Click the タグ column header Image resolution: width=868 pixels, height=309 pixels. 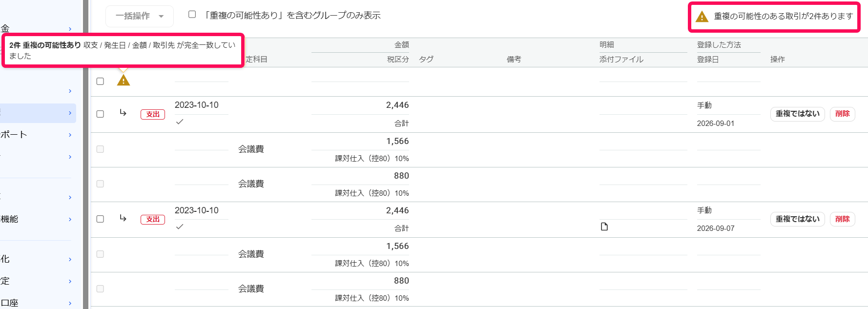click(x=426, y=60)
